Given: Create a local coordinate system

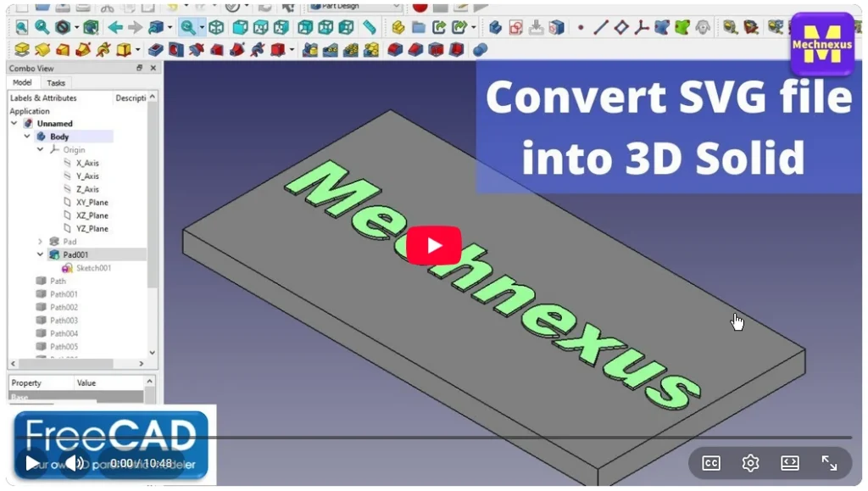Looking at the screenshot, I should pos(642,27).
